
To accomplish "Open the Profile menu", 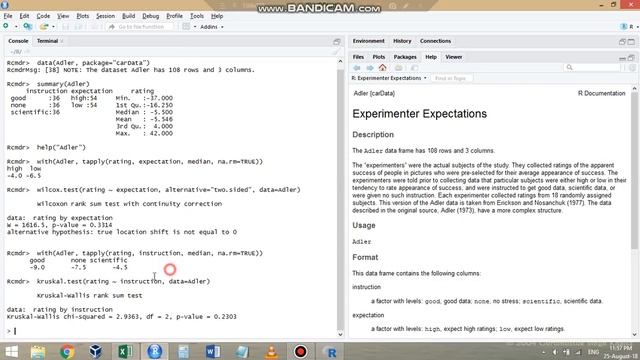I will [x=174, y=16].
